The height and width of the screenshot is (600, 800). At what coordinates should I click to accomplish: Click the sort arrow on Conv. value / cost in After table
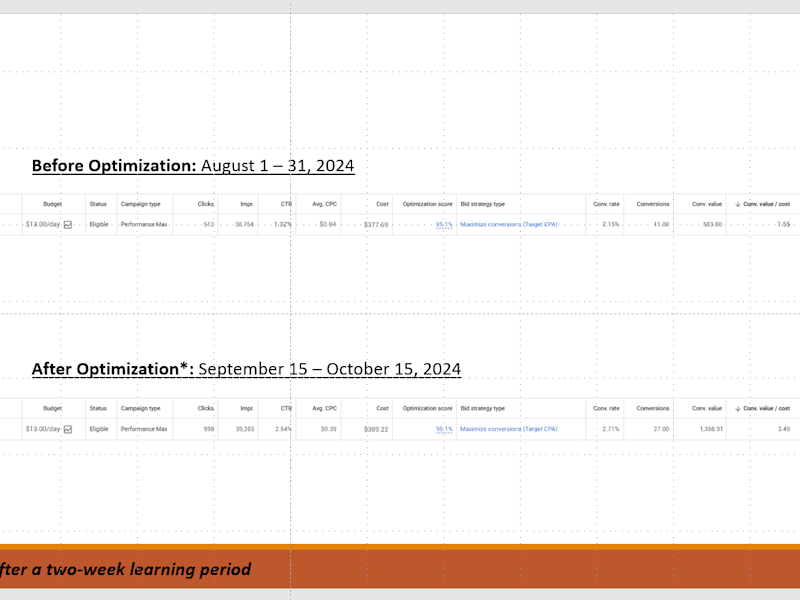coord(738,408)
